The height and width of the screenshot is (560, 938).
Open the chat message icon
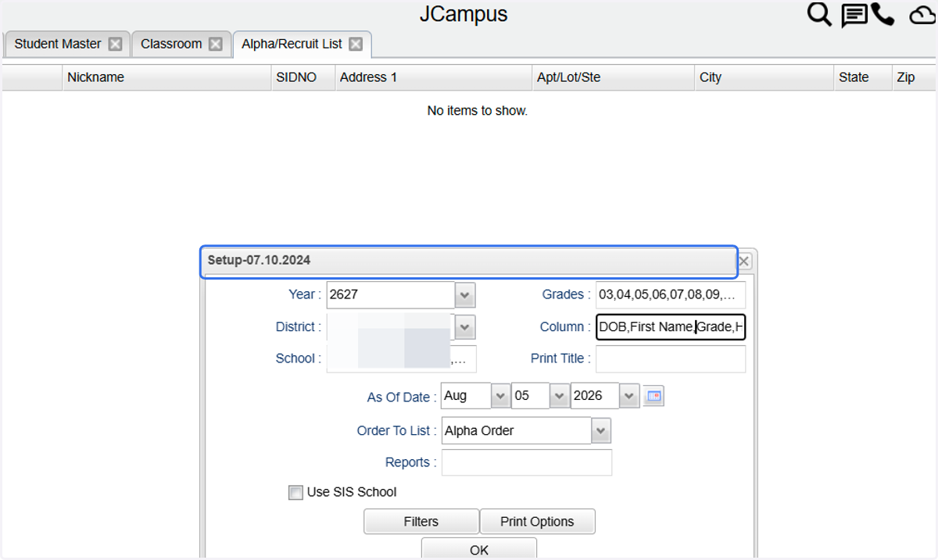[854, 15]
